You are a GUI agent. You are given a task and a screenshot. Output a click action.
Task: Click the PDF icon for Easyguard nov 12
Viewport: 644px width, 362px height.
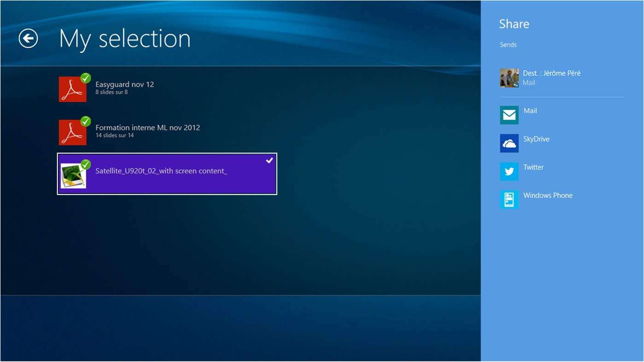pyautogui.click(x=72, y=90)
